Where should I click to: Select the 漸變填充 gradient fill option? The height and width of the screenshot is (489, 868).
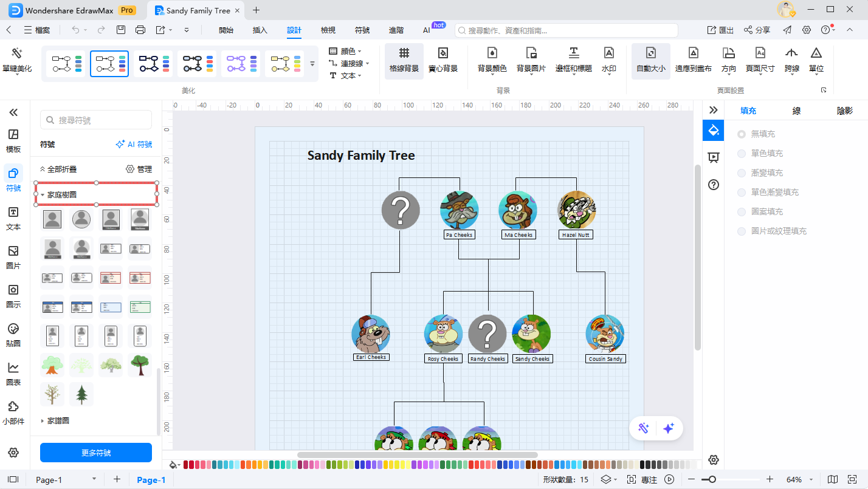point(742,173)
